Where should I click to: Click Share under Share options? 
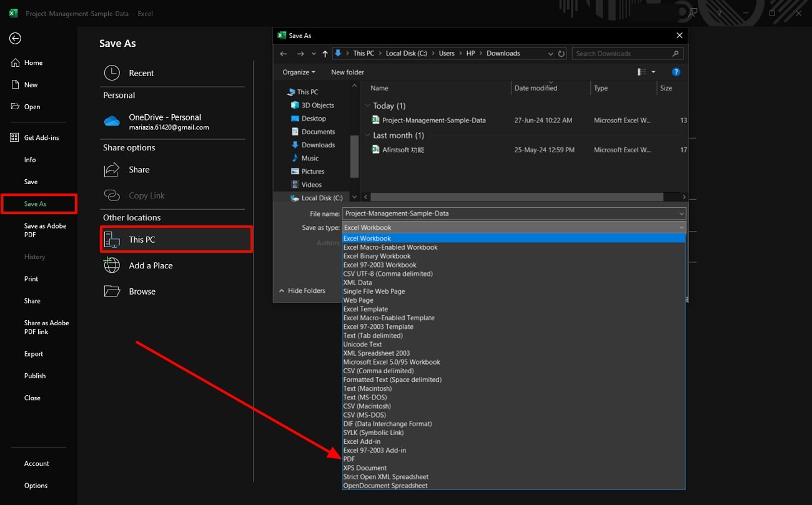[x=174, y=170]
